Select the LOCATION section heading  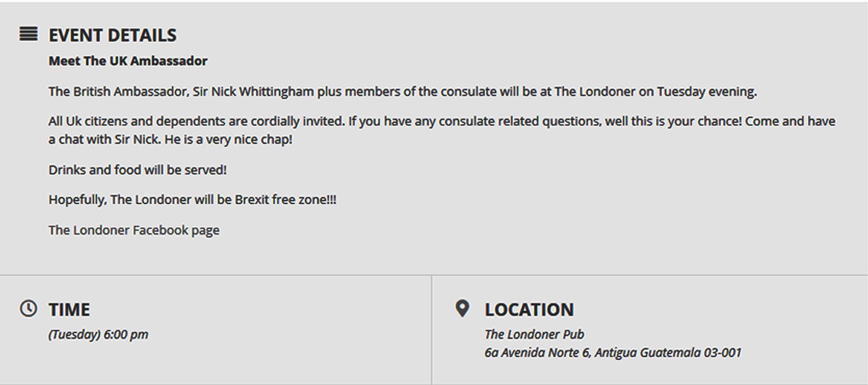tap(529, 310)
